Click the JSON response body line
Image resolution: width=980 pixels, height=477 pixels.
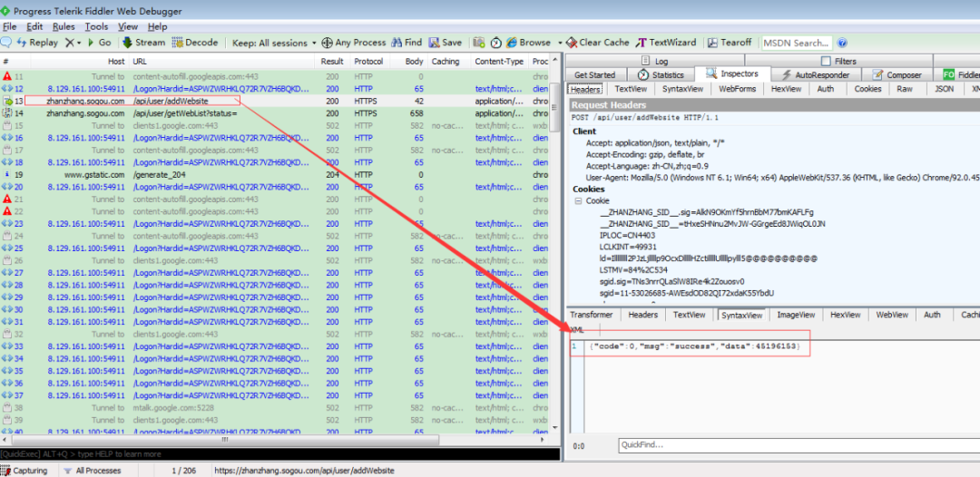694,346
